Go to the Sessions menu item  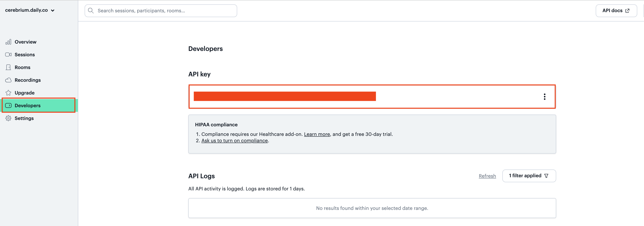click(x=24, y=55)
